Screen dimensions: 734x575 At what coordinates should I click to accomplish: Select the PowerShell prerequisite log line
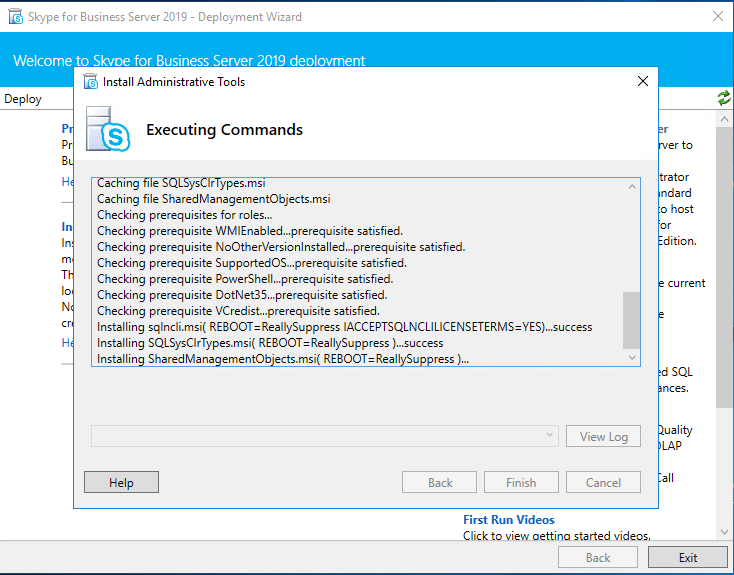245,279
